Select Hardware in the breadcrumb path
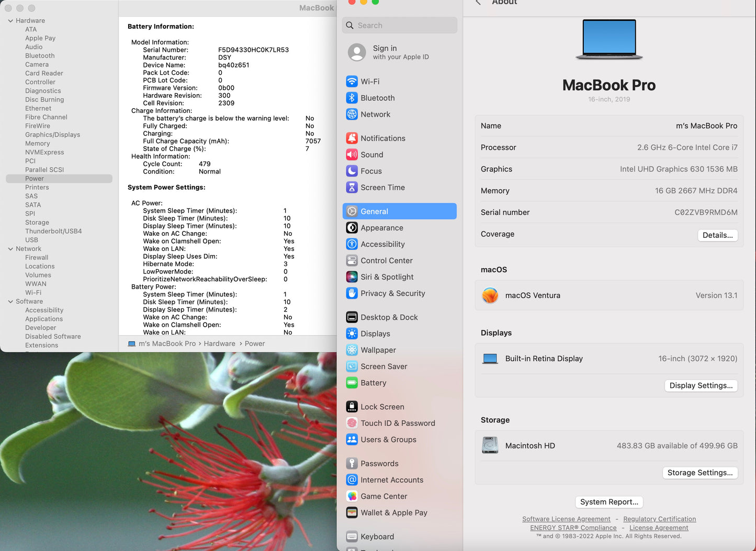This screenshot has height=551, width=756. [220, 343]
